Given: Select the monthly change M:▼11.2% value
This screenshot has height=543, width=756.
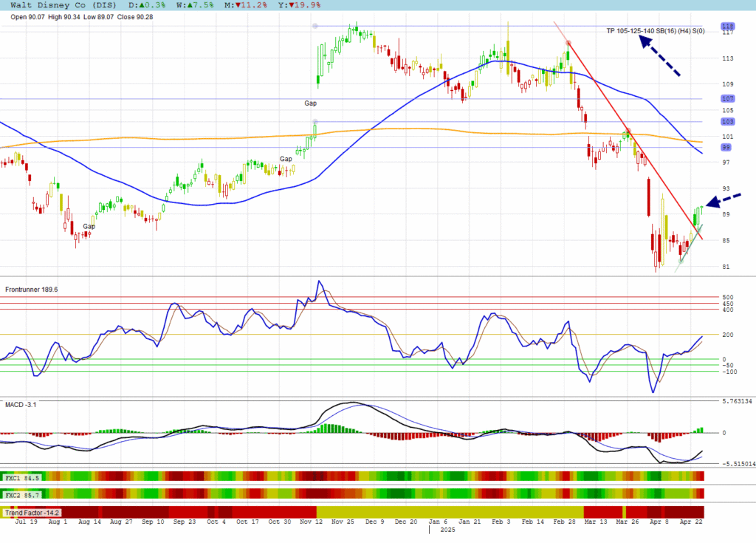Looking at the screenshot, I should pos(245,5).
